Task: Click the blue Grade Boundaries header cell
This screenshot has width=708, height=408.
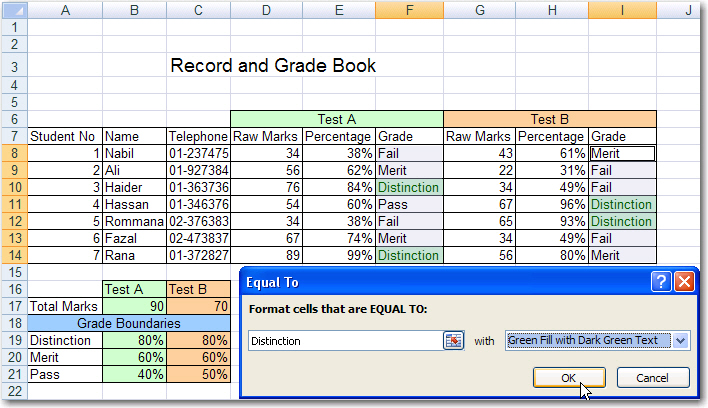Action: [129, 323]
